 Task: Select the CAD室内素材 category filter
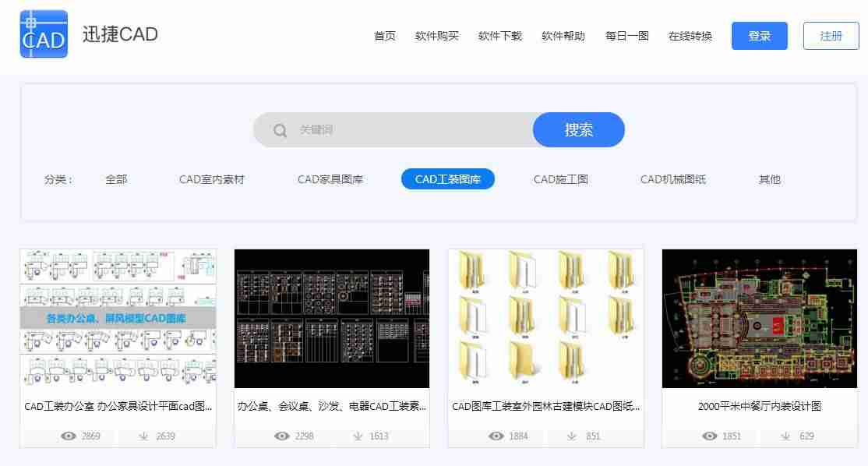(x=211, y=179)
